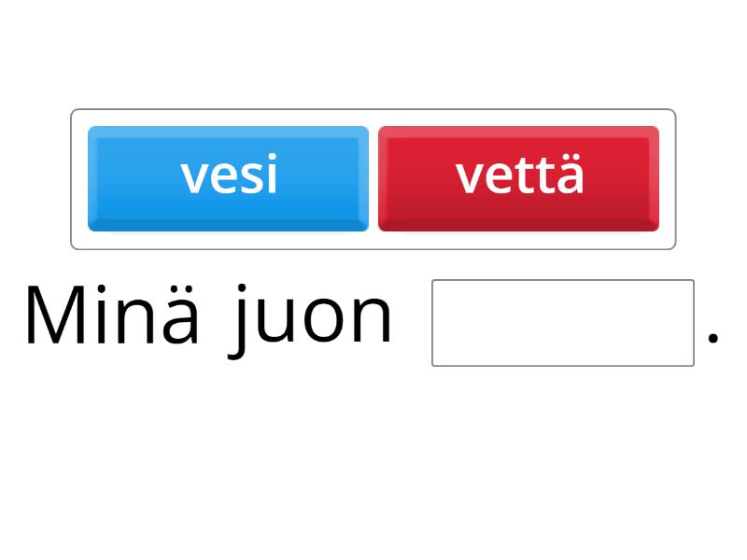Select the nominative form vesi

tap(228, 178)
